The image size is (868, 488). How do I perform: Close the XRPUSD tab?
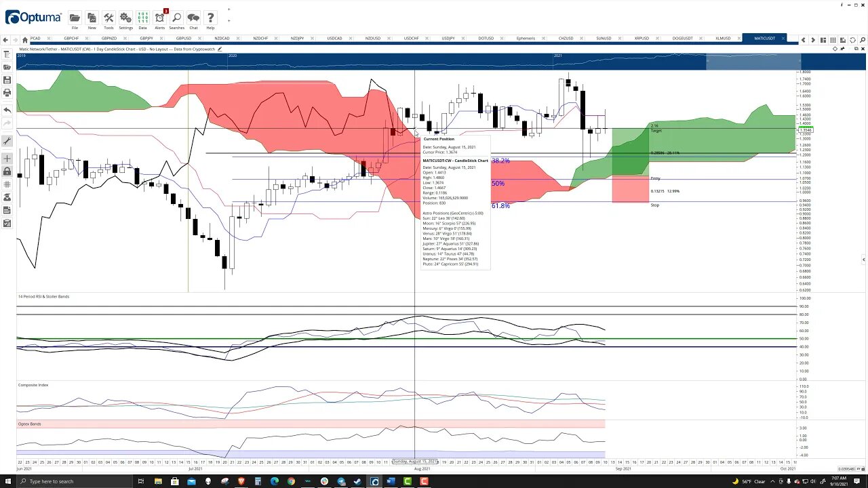pos(658,39)
